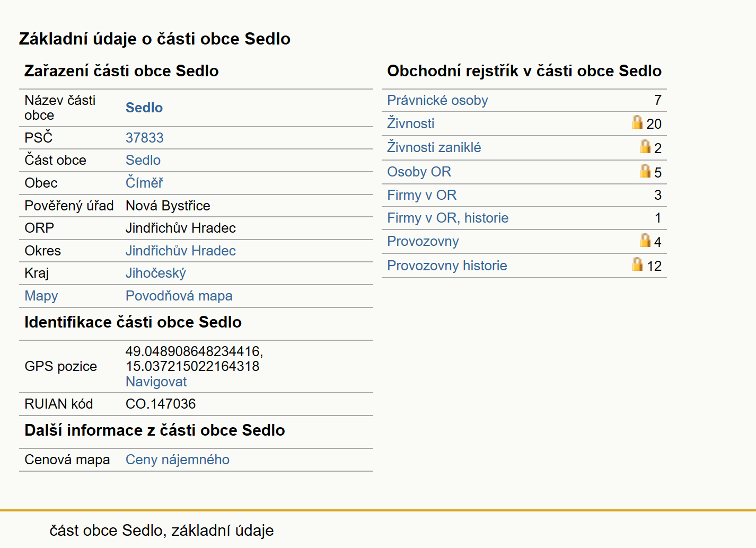Select the Jihočeský region link
The height and width of the screenshot is (548, 756).
[x=155, y=273]
